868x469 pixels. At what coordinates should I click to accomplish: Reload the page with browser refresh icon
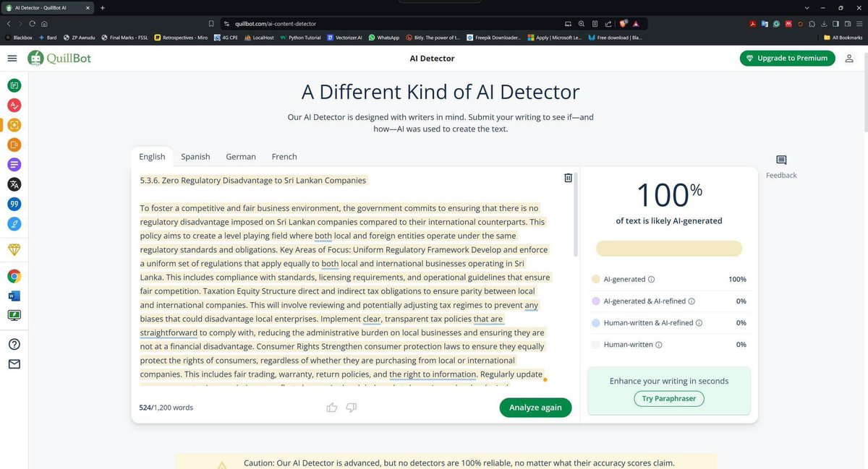(x=32, y=23)
